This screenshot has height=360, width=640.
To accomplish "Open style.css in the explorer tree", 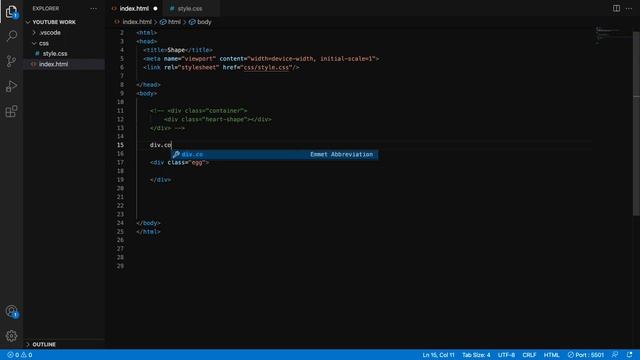I will 55,53.
